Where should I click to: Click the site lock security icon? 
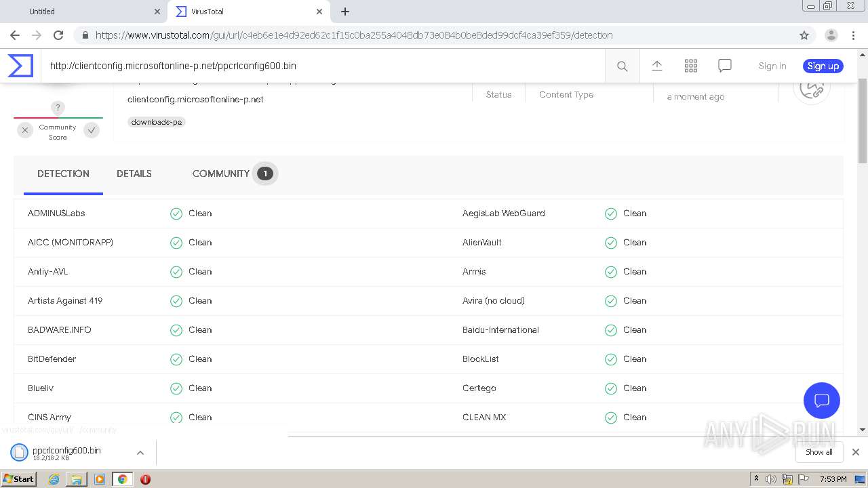point(85,35)
